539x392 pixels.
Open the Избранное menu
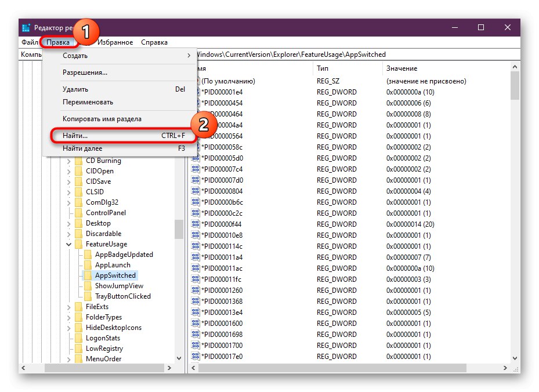tap(115, 42)
